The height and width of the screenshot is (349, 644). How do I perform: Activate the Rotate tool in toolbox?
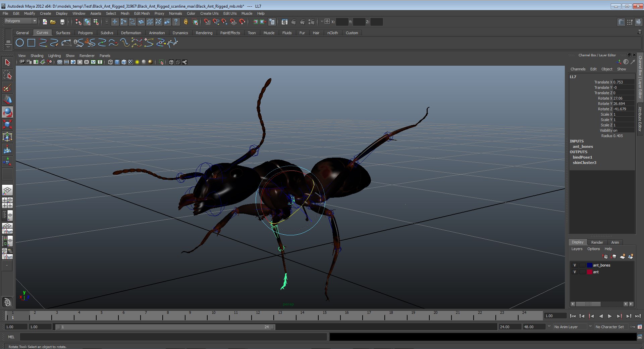pyautogui.click(x=7, y=112)
